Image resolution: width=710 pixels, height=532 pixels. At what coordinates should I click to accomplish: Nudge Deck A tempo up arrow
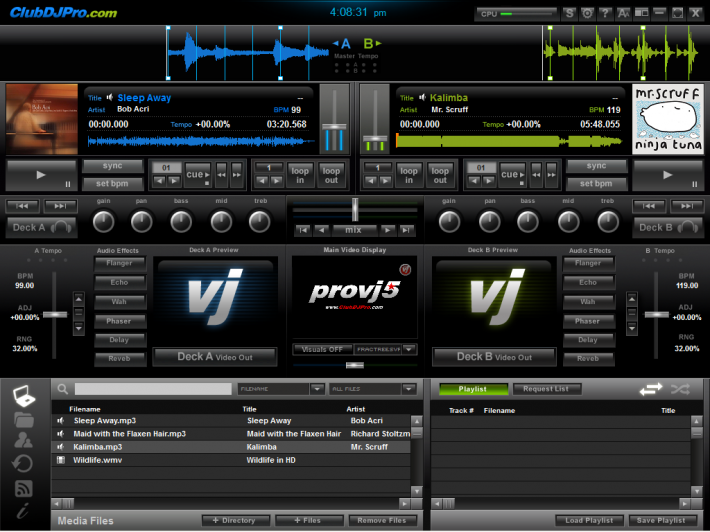click(79, 299)
